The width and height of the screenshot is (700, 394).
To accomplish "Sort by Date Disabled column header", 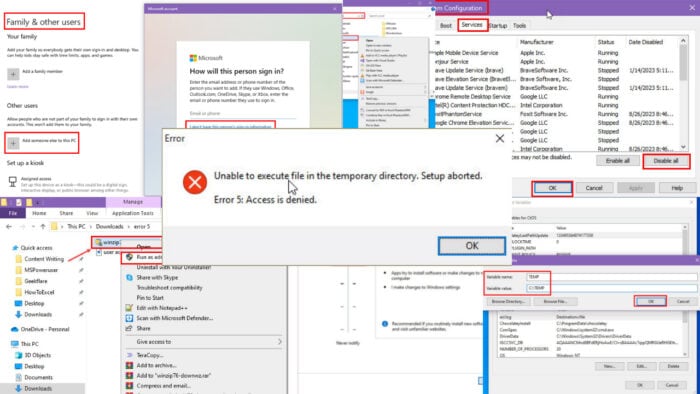I will [646, 42].
